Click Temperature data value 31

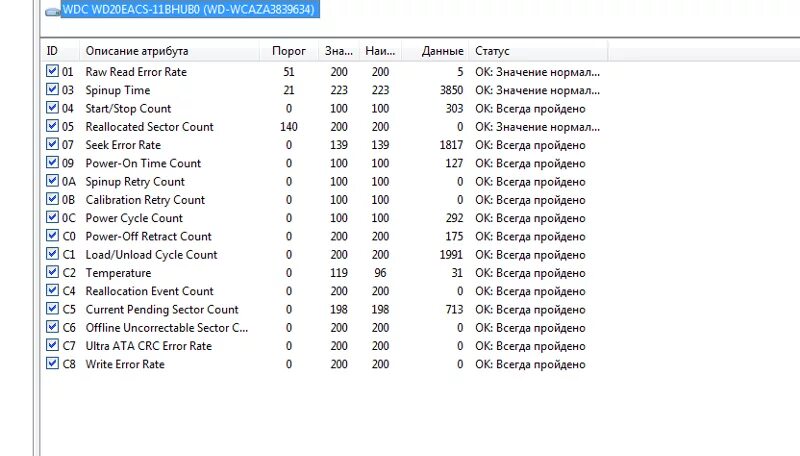pos(457,273)
